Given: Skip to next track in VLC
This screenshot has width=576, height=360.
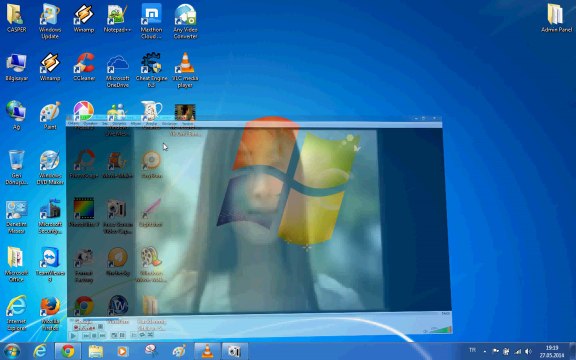Looking at the screenshot, I should pyautogui.click(x=102, y=336).
